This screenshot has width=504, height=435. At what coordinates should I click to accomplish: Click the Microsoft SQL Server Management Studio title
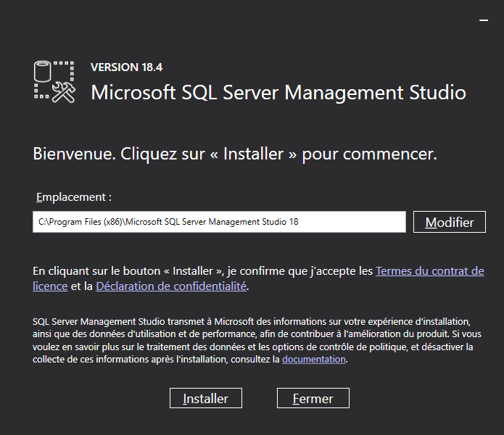tap(278, 93)
